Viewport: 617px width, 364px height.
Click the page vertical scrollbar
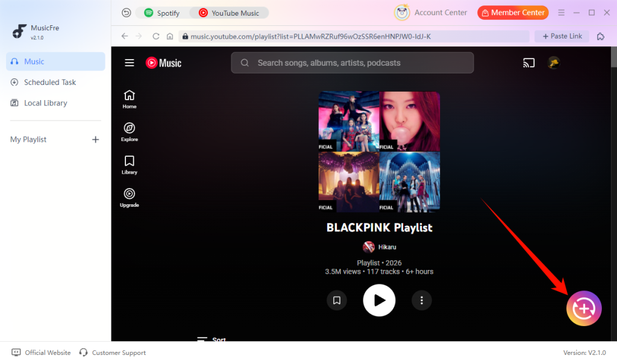click(x=613, y=57)
